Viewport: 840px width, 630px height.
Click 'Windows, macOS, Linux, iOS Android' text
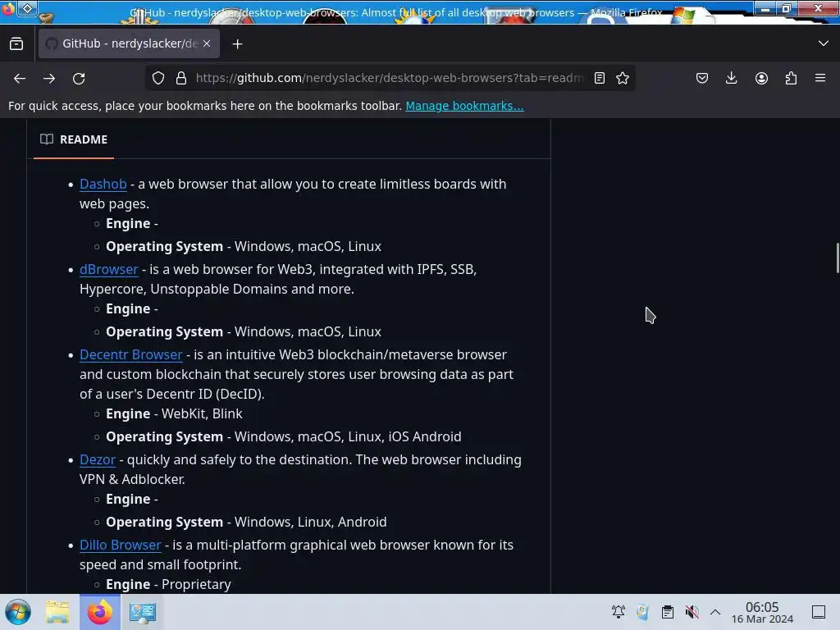click(x=348, y=436)
